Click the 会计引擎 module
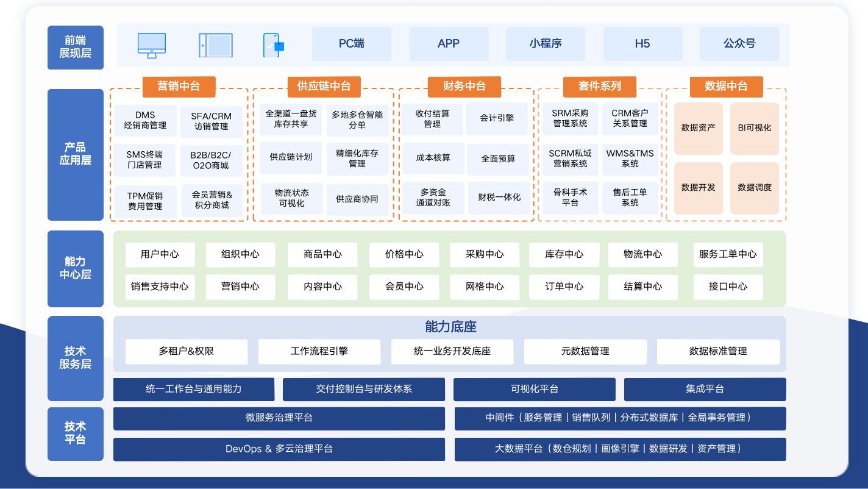Screen dimensions: 868x489 pyautogui.click(x=497, y=119)
